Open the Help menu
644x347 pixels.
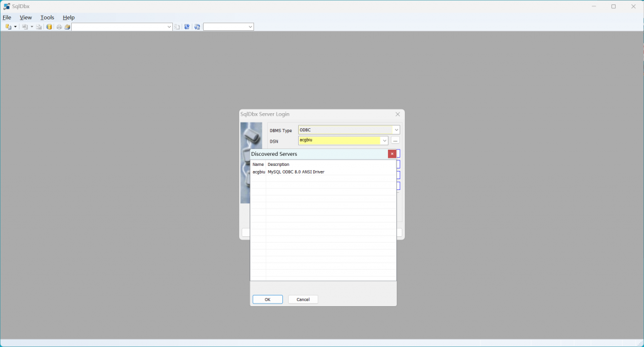(69, 17)
